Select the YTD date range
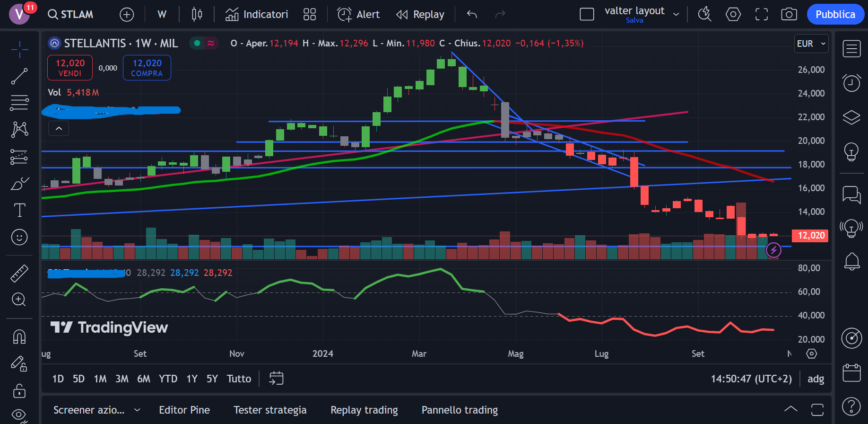Image resolution: width=868 pixels, height=424 pixels. coord(168,379)
